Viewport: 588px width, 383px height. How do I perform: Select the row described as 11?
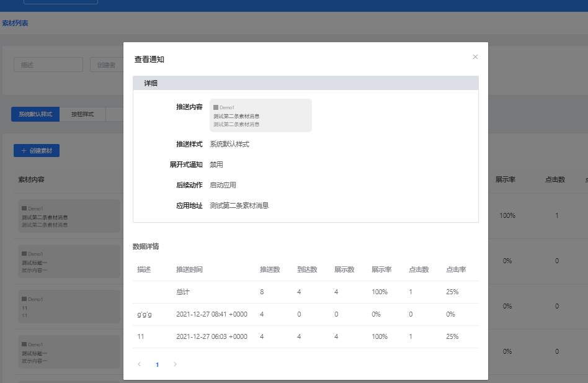click(x=305, y=336)
